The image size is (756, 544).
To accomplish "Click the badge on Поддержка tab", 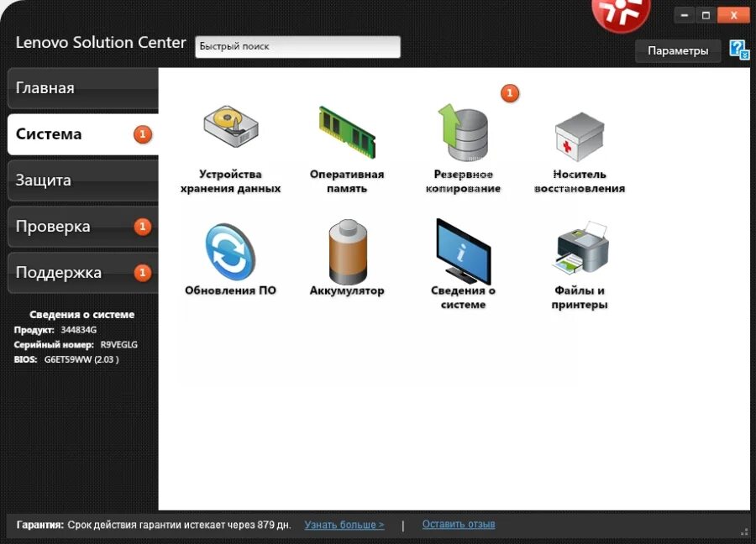I will 142,273.
